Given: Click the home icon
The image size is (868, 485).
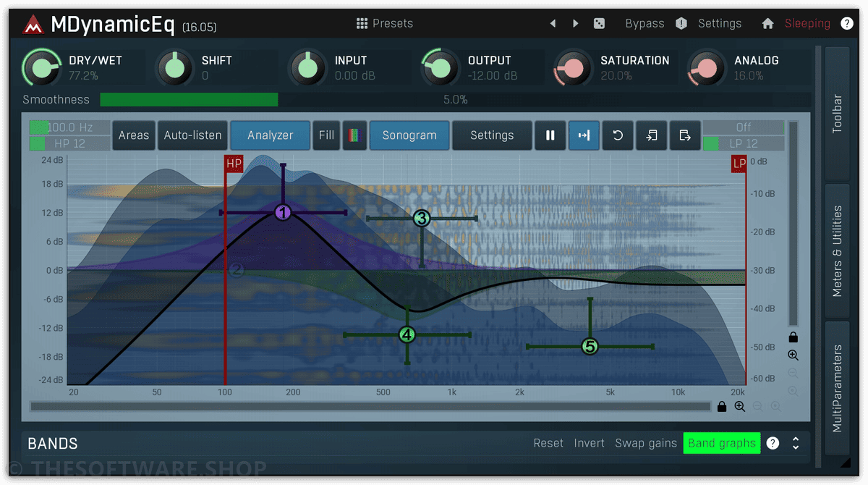Looking at the screenshot, I should (767, 23).
